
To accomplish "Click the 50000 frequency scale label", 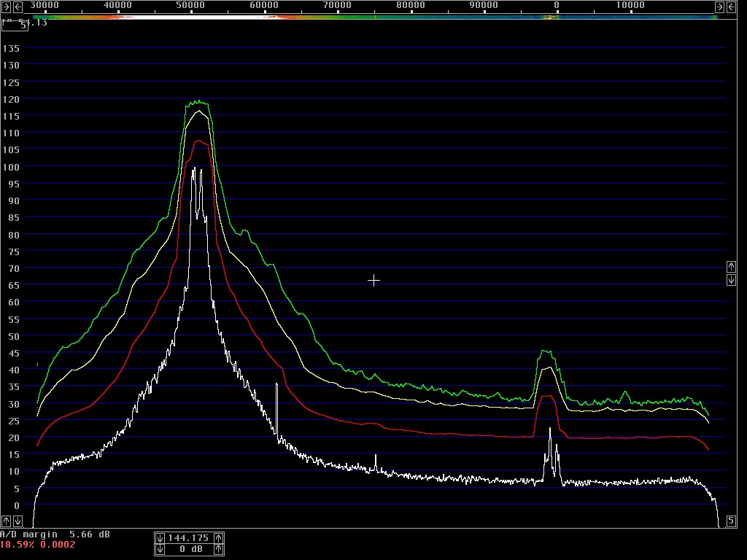I will click(190, 5).
